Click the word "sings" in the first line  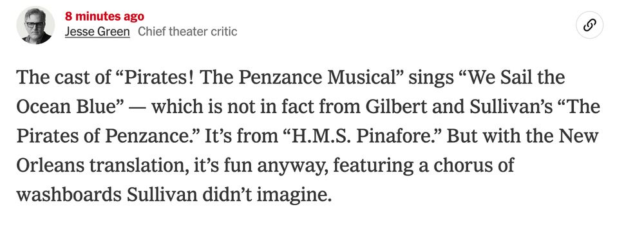[424, 78]
